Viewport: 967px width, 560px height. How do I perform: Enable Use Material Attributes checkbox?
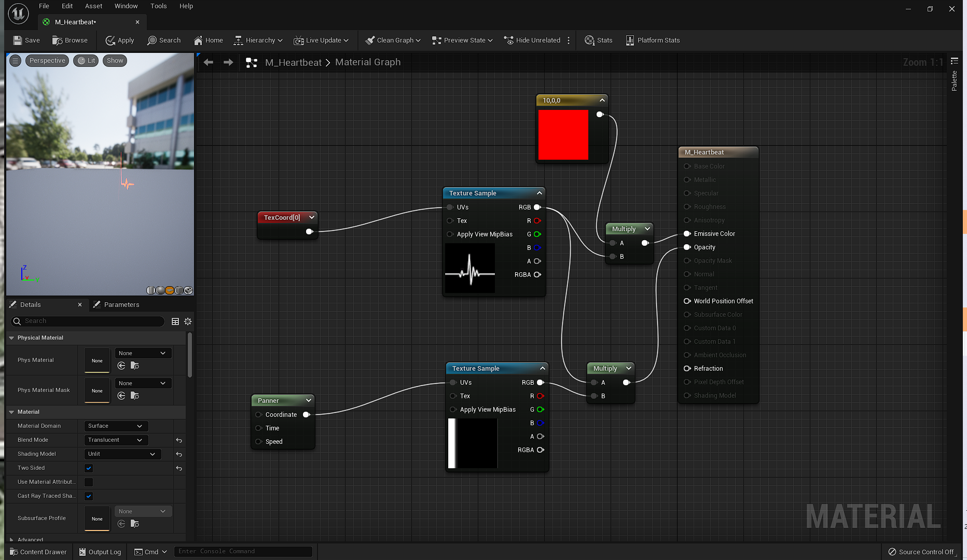point(89,482)
